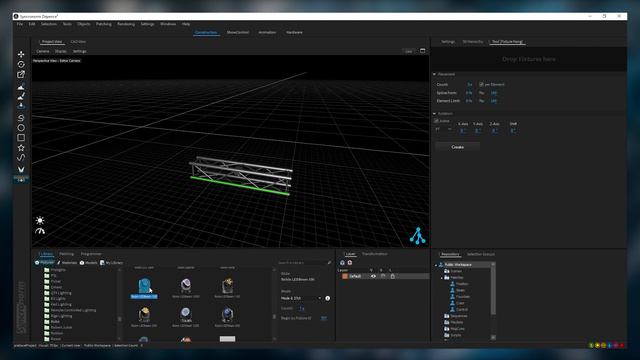Screen dimensions: 640x360
Task: Open the info icon next to Mode dropdown
Action: point(327,298)
